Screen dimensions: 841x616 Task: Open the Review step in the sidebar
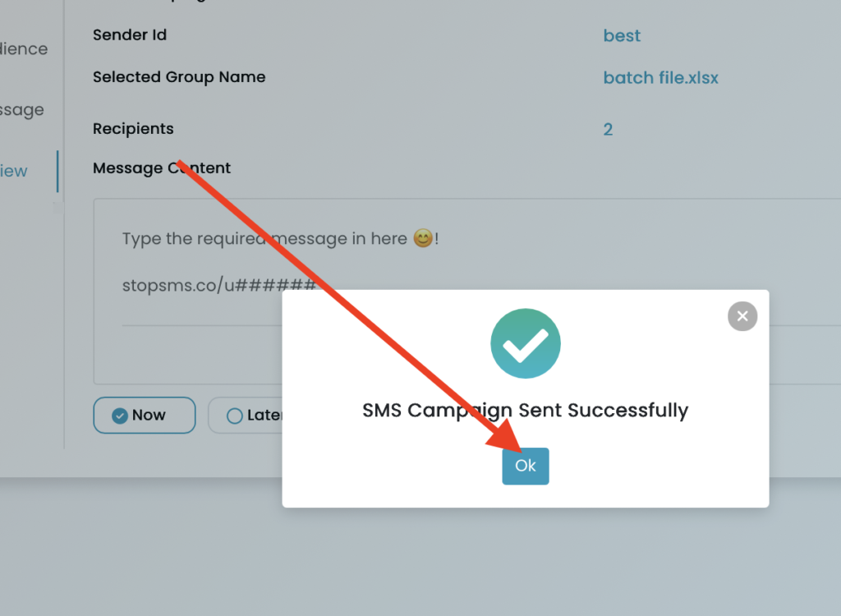tap(13, 171)
